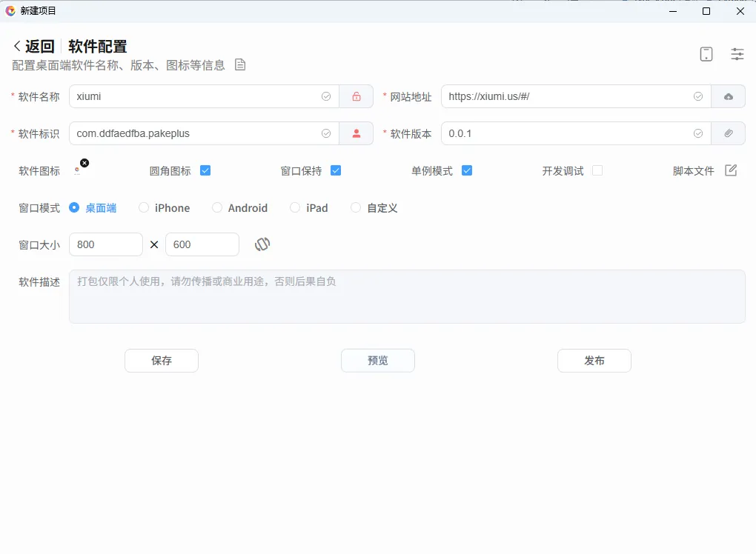
Task: Click the 窗口模式 label
Action: (39, 208)
